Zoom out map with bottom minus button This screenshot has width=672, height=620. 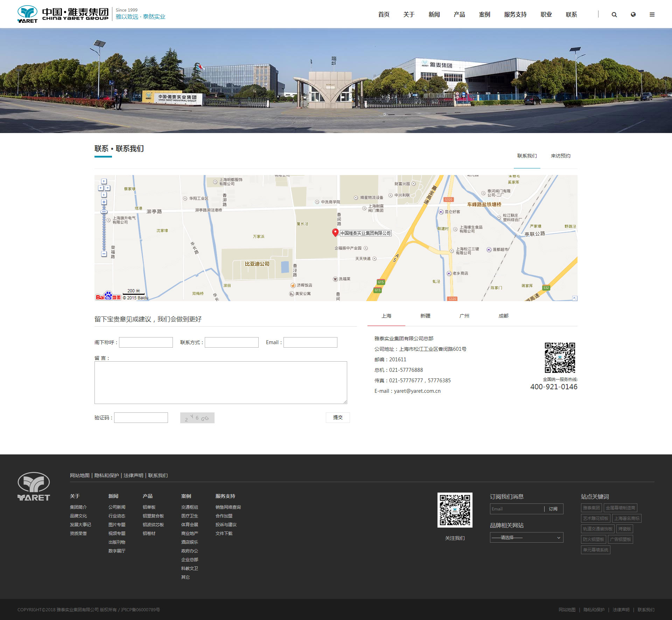pyautogui.click(x=104, y=254)
